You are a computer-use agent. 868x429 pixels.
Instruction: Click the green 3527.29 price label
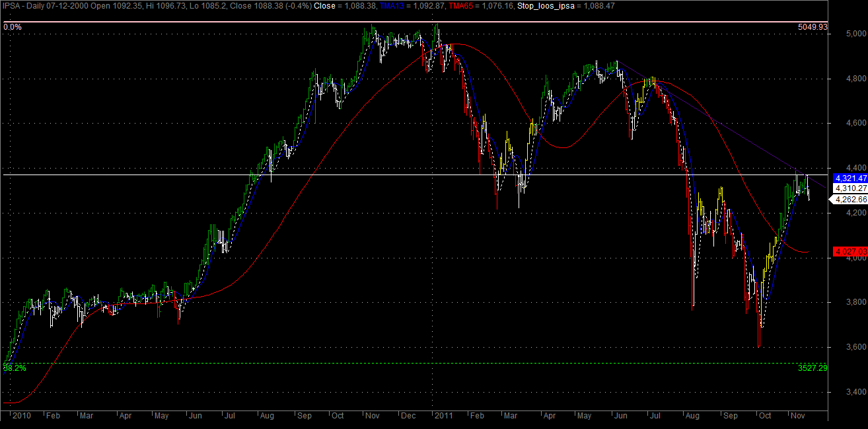click(813, 368)
